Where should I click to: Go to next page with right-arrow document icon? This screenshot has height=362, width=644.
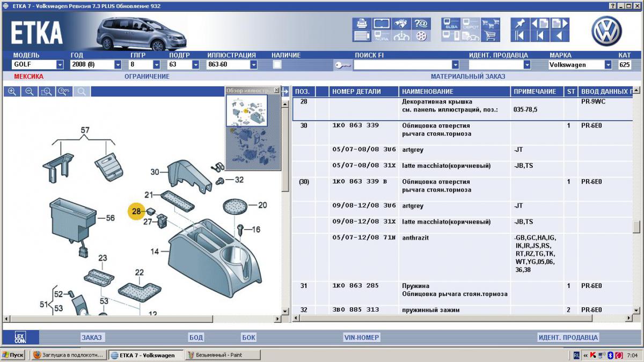tap(560, 24)
